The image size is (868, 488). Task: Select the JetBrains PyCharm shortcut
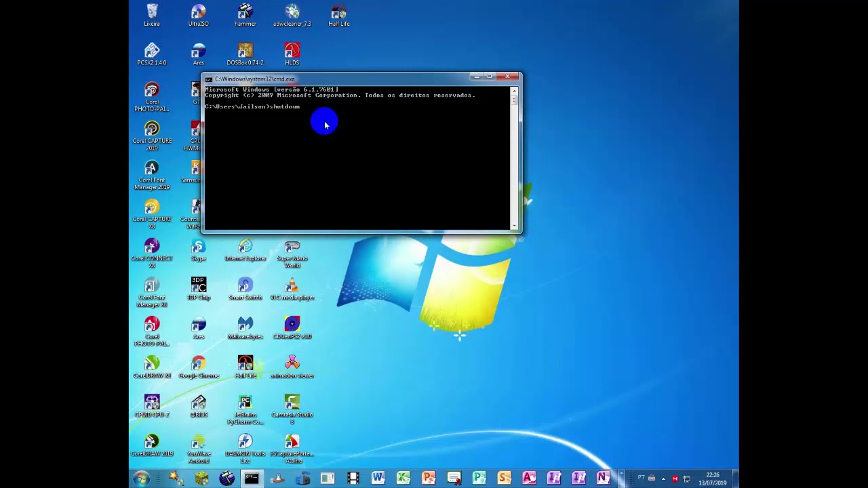[x=245, y=409]
